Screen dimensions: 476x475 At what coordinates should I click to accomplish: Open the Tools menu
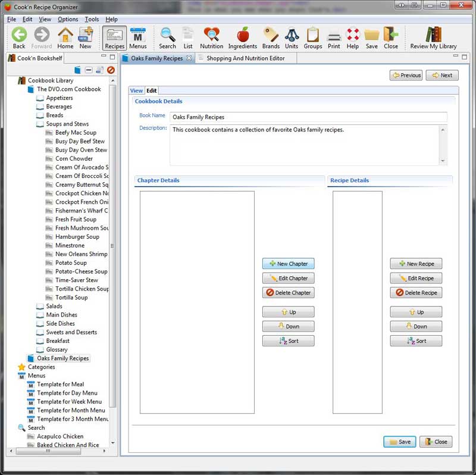point(92,19)
